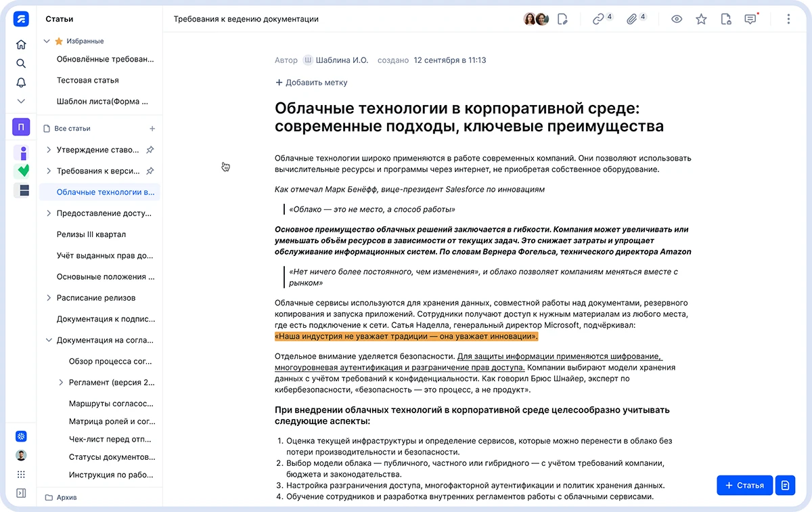The width and height of the screenshot is (812, 512).
Task: Open the home icon in left rail
Action: [x=21, y=45]
